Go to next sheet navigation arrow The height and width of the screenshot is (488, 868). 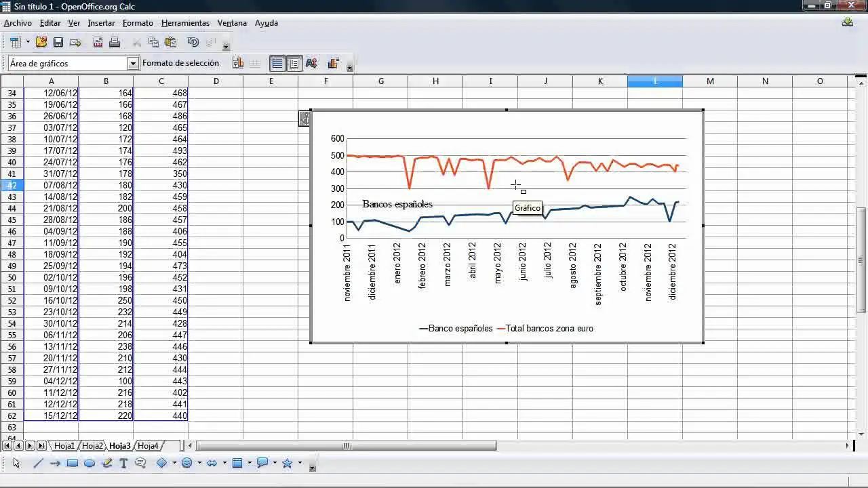(x=30, y=446)
